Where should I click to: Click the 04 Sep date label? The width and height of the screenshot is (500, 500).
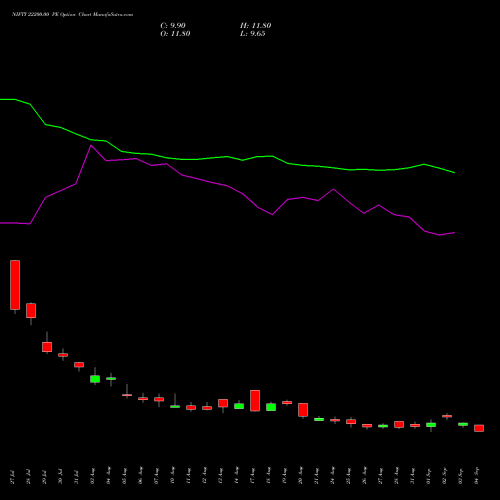[477, 476]
